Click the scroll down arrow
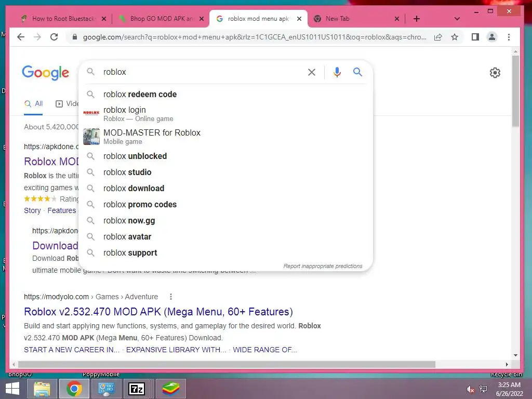This screenshot has height=399, width=532. pyautogui.click(x=515, y=355)
